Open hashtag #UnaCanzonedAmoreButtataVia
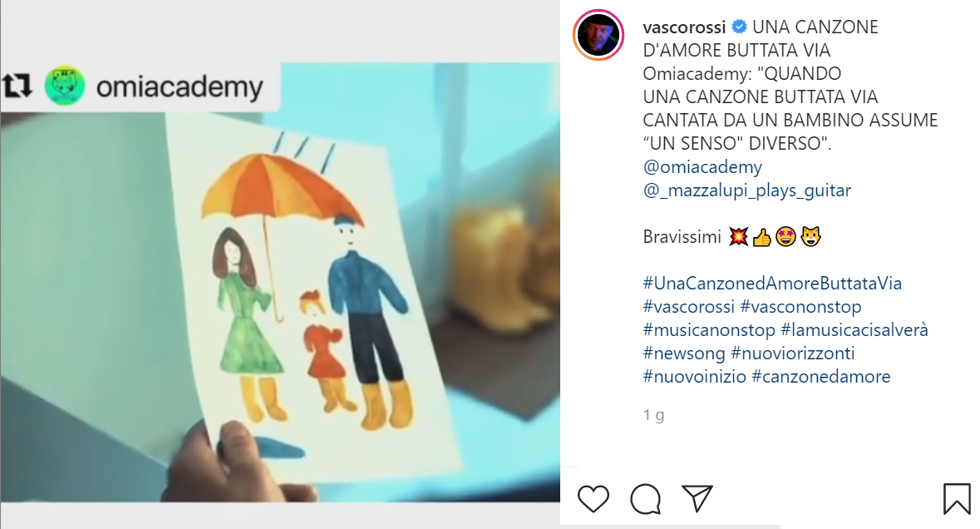This screenshot has height=529, width=980. click(x=772, y=284)
